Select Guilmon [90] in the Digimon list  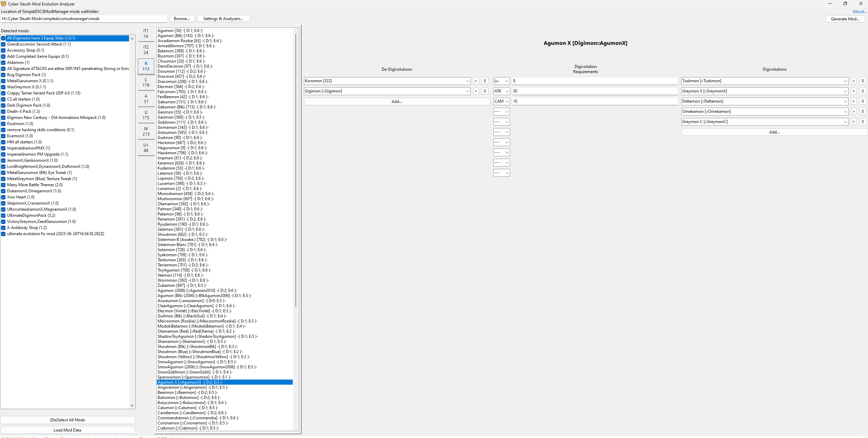point(224,138)
